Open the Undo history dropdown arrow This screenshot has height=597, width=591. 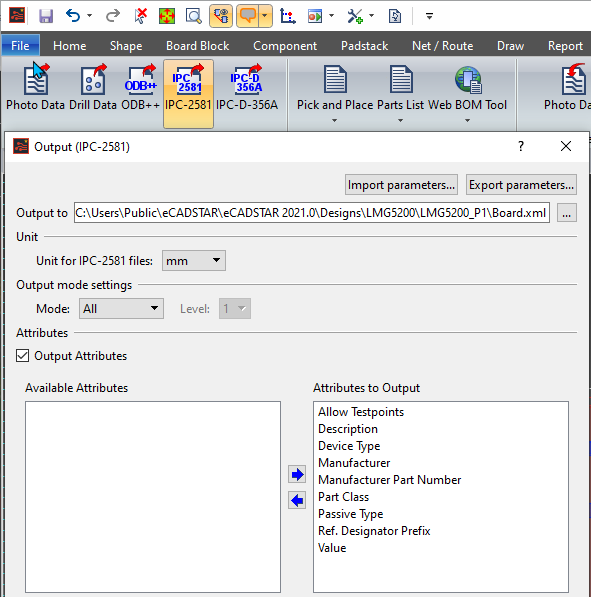[x=89, y=16]
